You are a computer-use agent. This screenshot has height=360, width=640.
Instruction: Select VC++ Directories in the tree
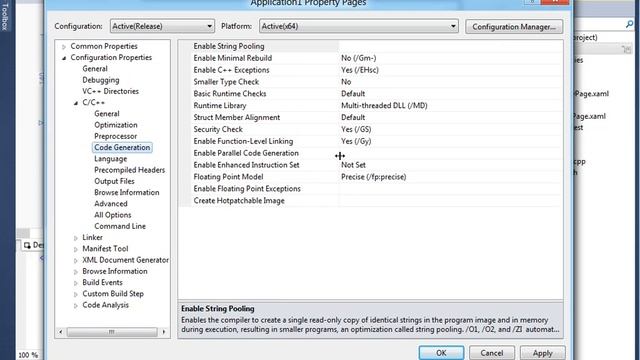[x=110, y=91]
